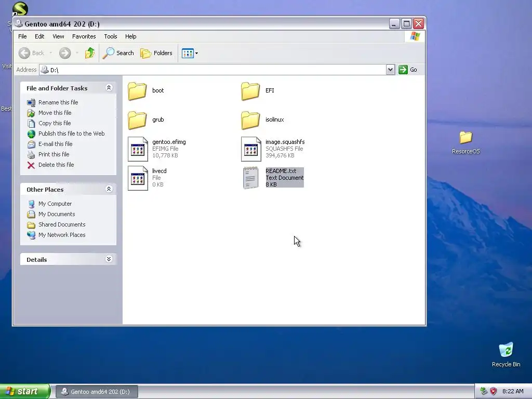The width and height of the screenshot is (532, 399).
Task: Select the README.txt document icon
Action: tap(251, 178)
